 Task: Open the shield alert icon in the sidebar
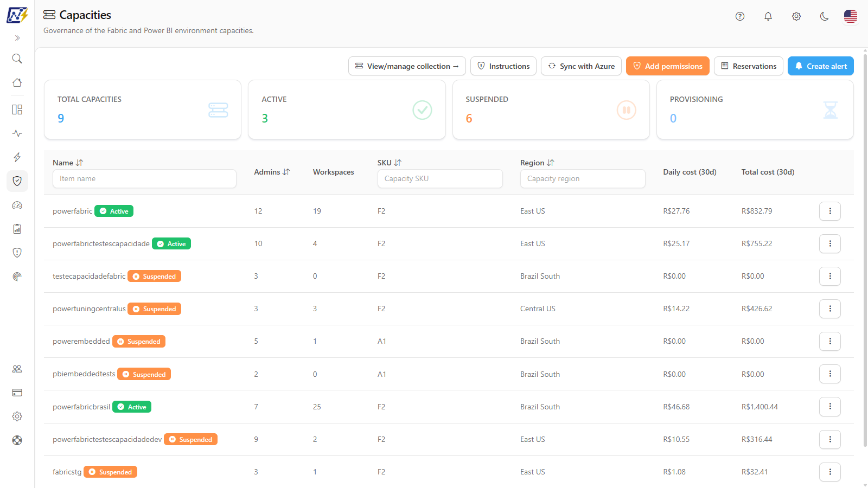[17, 253]
